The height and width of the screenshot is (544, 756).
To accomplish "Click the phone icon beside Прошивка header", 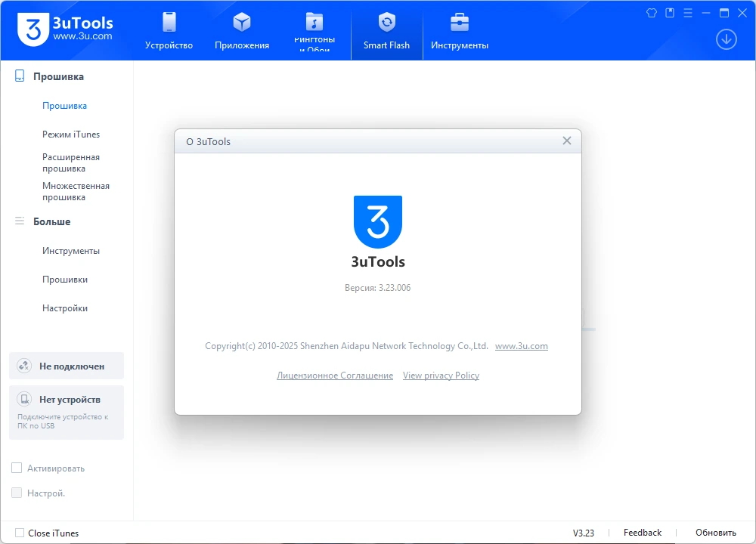I will [x=20, y=76].
